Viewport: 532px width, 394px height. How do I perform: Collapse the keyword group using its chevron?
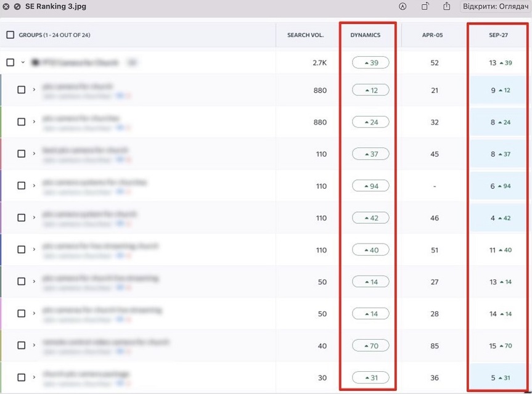coord(23,62)
